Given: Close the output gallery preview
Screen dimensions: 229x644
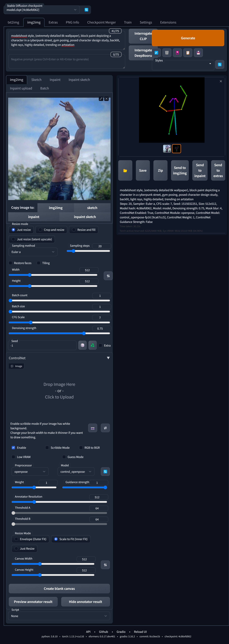Looking at the screenshot, I should [221, 81].
